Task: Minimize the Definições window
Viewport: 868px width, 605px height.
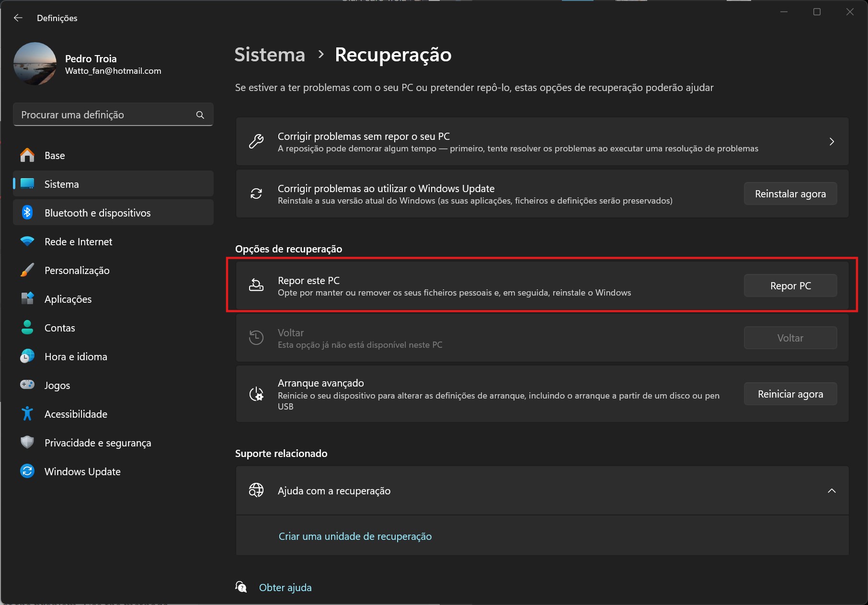Action: coord(784,12)
